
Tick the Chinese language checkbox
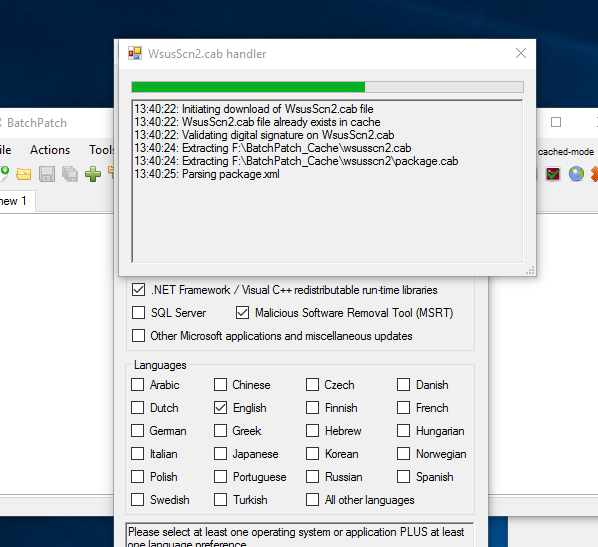pyautogui.click(x=220, y=385)
